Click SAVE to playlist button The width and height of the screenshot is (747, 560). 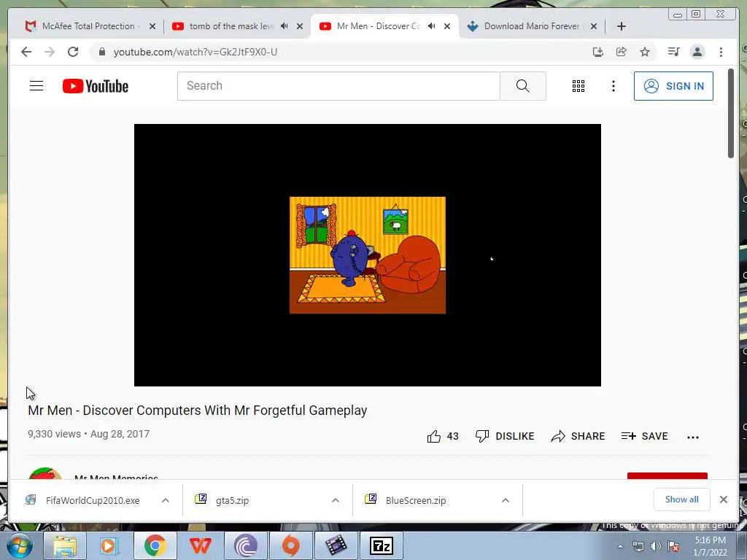[x=644, y=436]
